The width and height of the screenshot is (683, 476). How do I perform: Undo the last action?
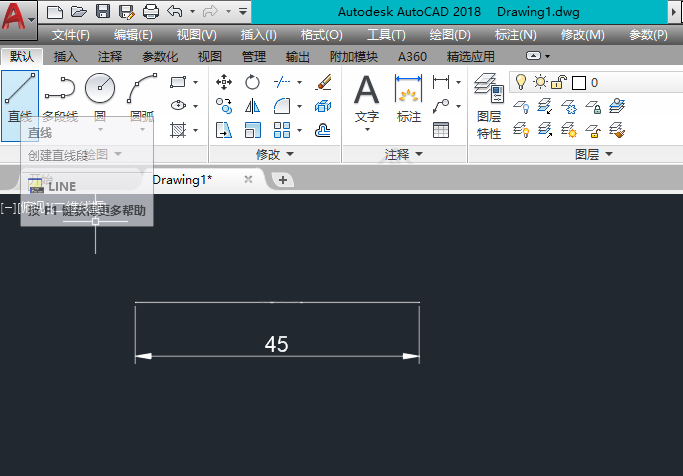coord(175,12)
